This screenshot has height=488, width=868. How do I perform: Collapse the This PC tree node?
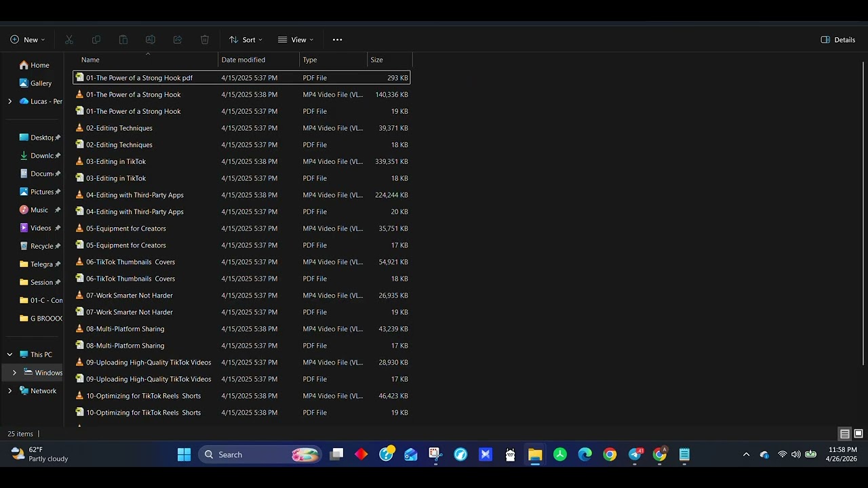(9, 354)
